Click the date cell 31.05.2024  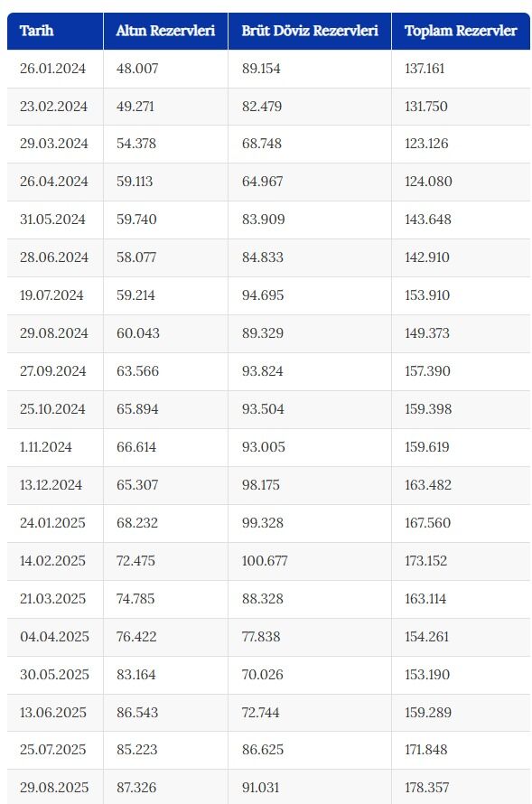52,220
